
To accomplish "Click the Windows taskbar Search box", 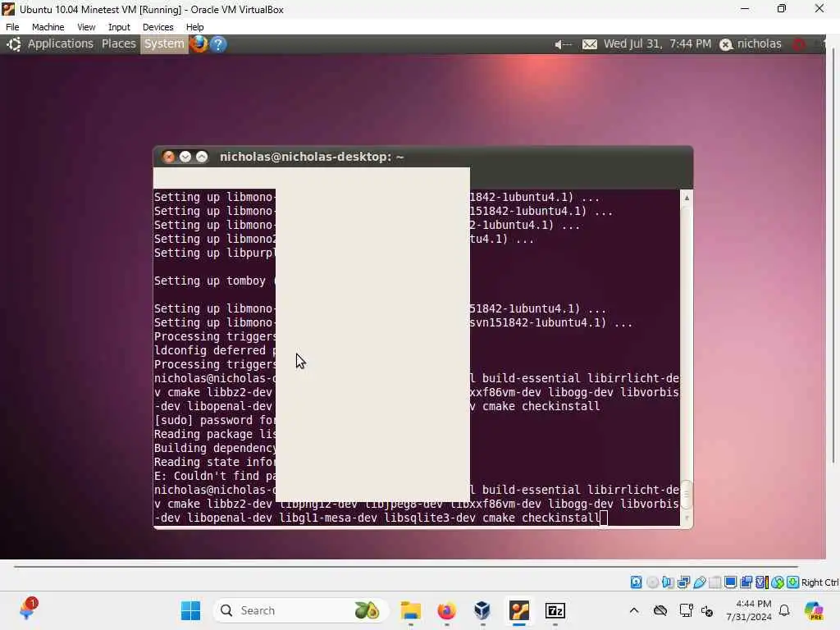I will (299, 610).
